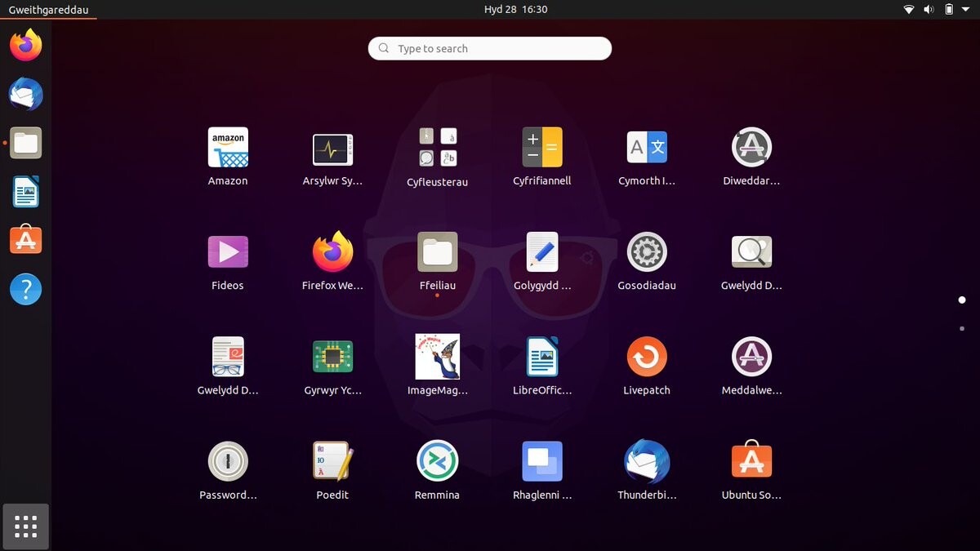Viewport: 980px width, 551px height.
Task: Open Thunderbird from the dock
Action: pyautogui.click(x=25, y=94)
